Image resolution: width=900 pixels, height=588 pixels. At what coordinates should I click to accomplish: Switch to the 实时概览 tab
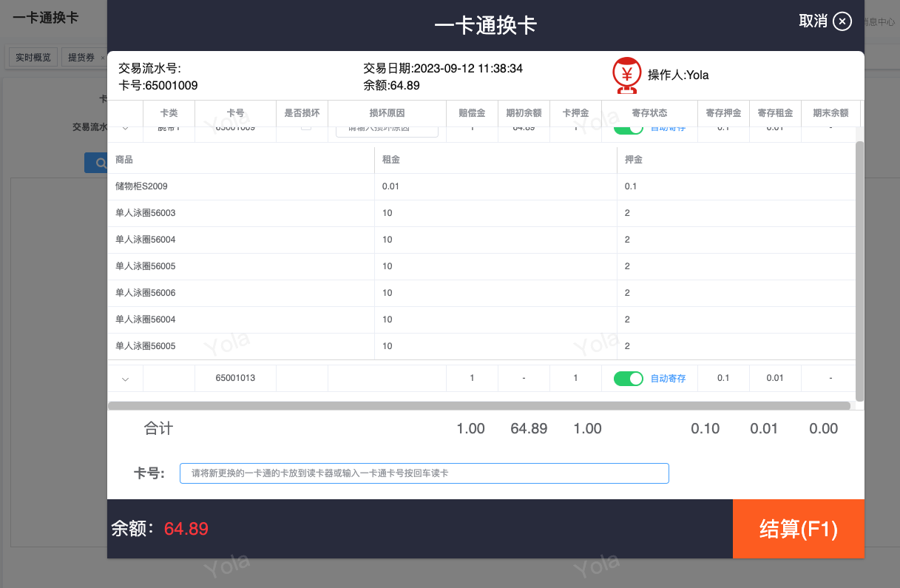pos(33,58)
